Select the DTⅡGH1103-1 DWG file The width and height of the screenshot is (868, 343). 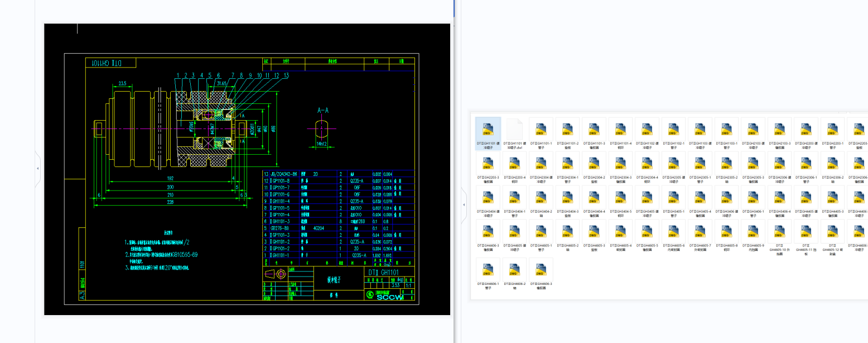pyautogui.click(x=727, y=134)
